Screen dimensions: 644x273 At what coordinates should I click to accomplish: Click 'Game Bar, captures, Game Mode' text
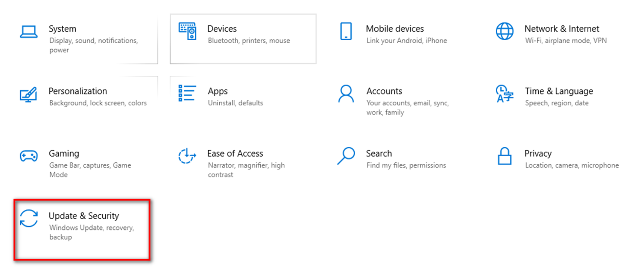pos(90,170)
